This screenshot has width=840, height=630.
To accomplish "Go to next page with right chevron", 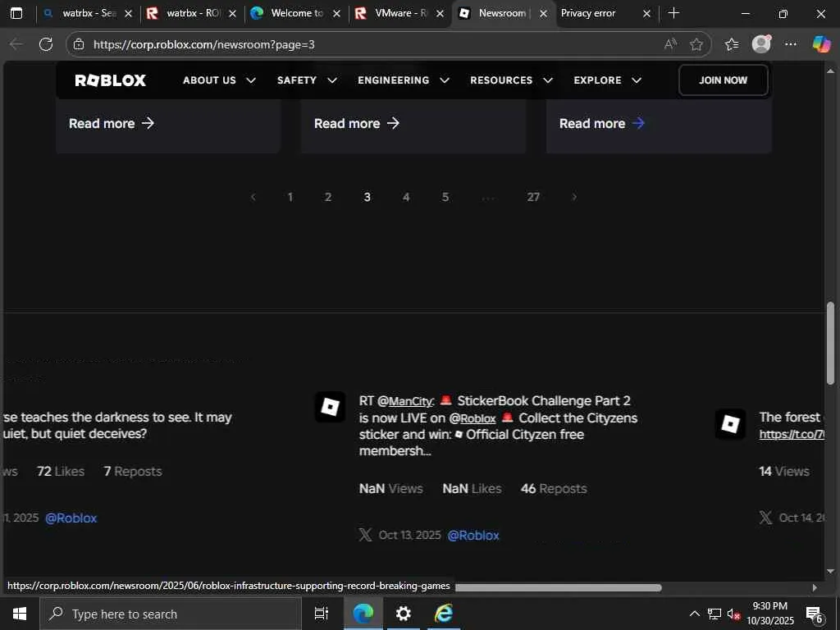I will (x=574, y=197).
